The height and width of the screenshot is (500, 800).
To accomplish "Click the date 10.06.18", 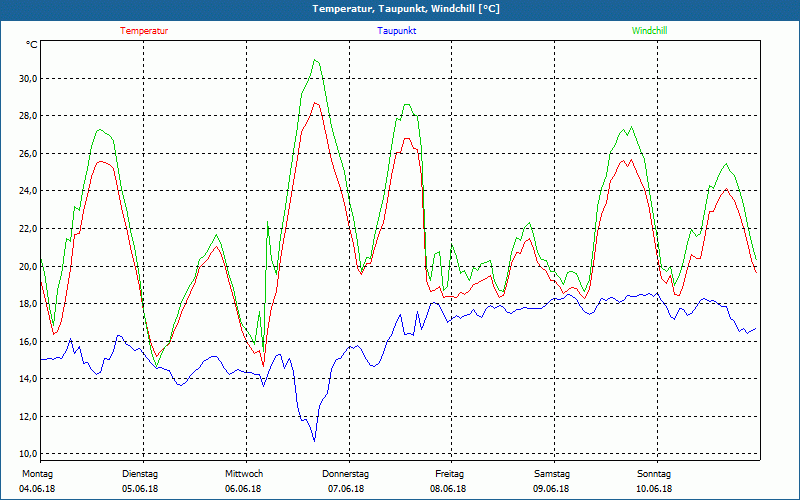I will click(x=654, y=489).
